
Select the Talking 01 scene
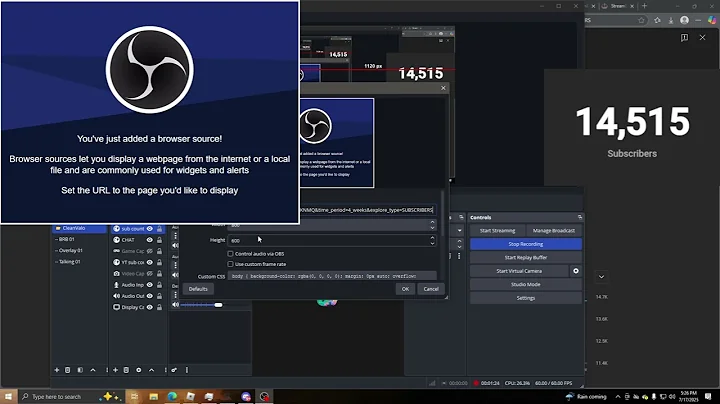point(79,262)
